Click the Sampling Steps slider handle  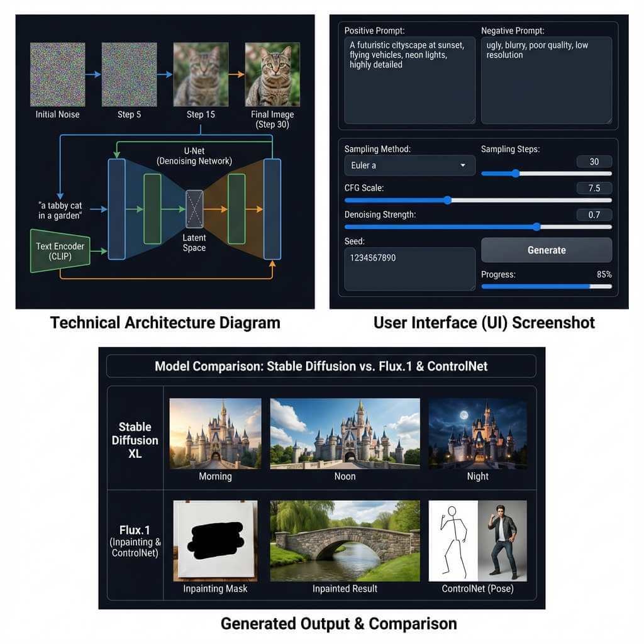[x=516, y=173]
